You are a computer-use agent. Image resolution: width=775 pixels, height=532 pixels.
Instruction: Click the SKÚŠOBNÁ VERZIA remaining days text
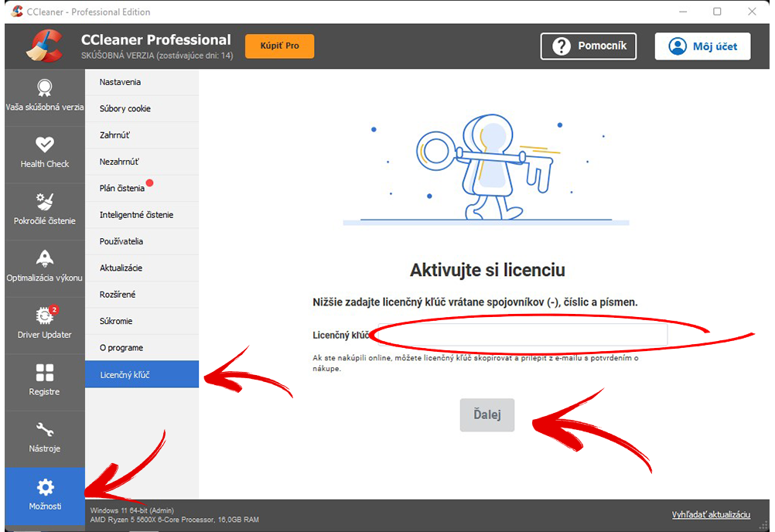[x=157, y=56]
